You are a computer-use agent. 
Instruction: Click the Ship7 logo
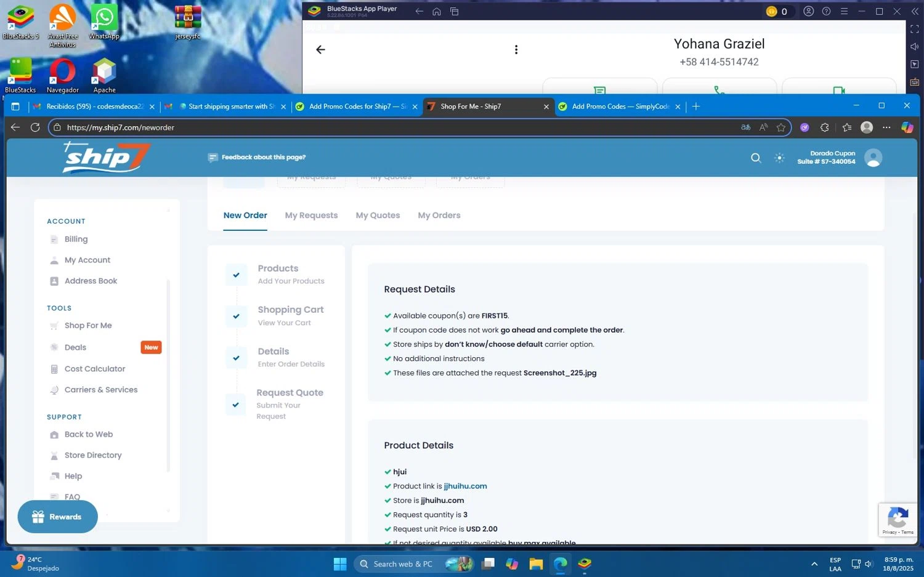(x=106, y=158)
